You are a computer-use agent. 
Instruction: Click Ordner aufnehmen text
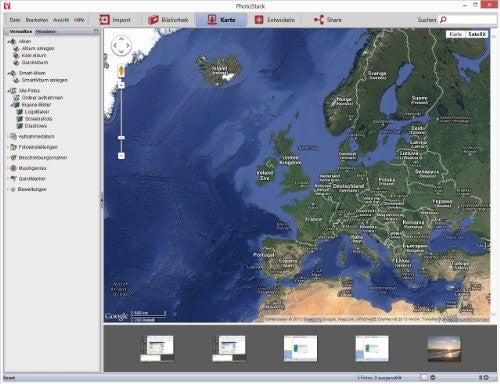point(42,98)
